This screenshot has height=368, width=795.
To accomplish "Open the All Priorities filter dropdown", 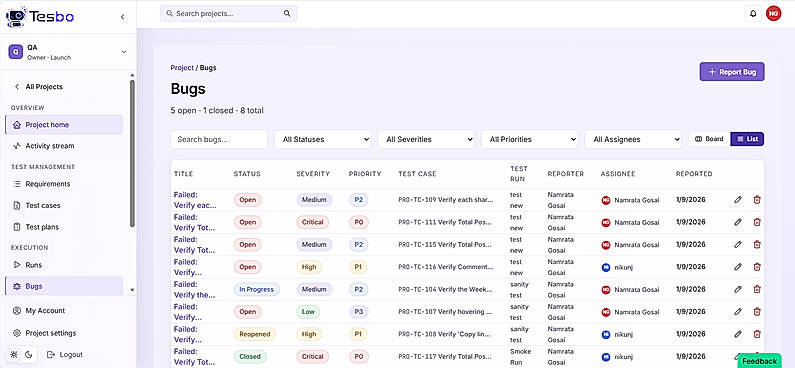I will (530, 139).
